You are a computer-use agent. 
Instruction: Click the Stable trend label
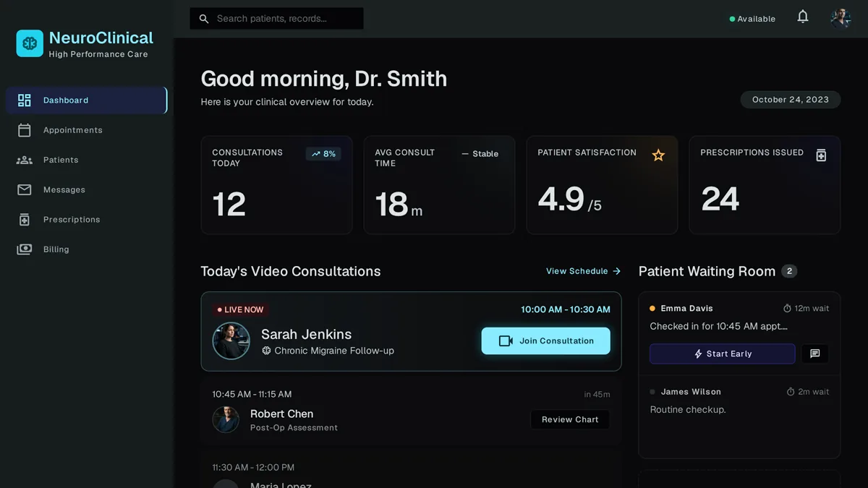tap(480, 154)
